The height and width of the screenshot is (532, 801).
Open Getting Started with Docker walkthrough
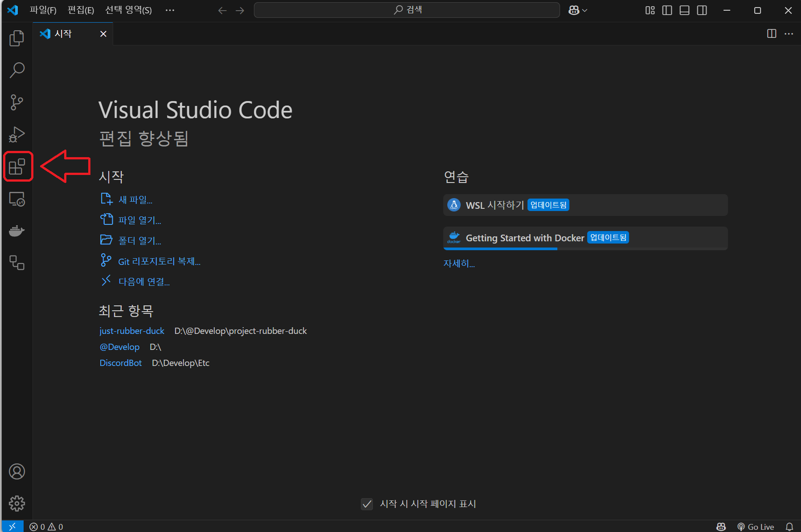(585, 238)
